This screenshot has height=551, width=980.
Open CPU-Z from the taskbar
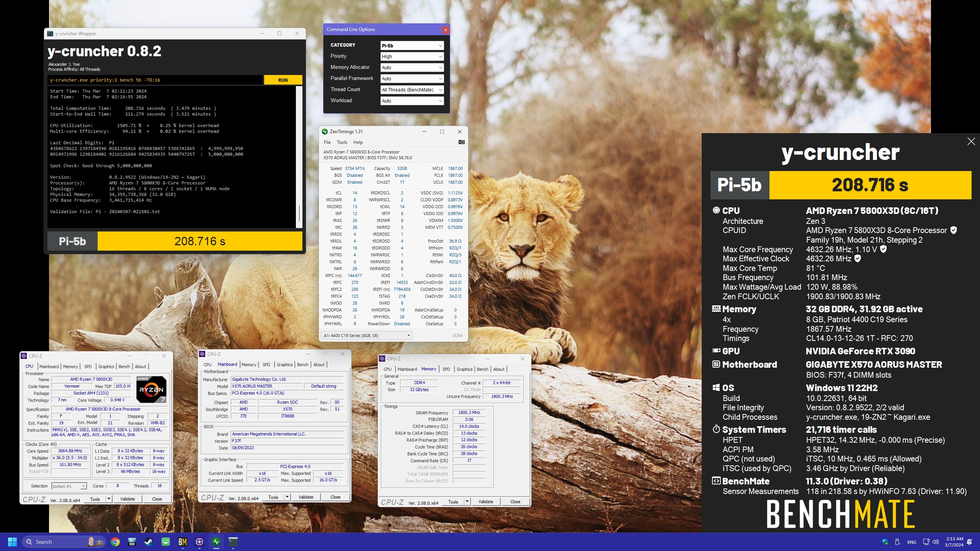click(x=199, y=542)
